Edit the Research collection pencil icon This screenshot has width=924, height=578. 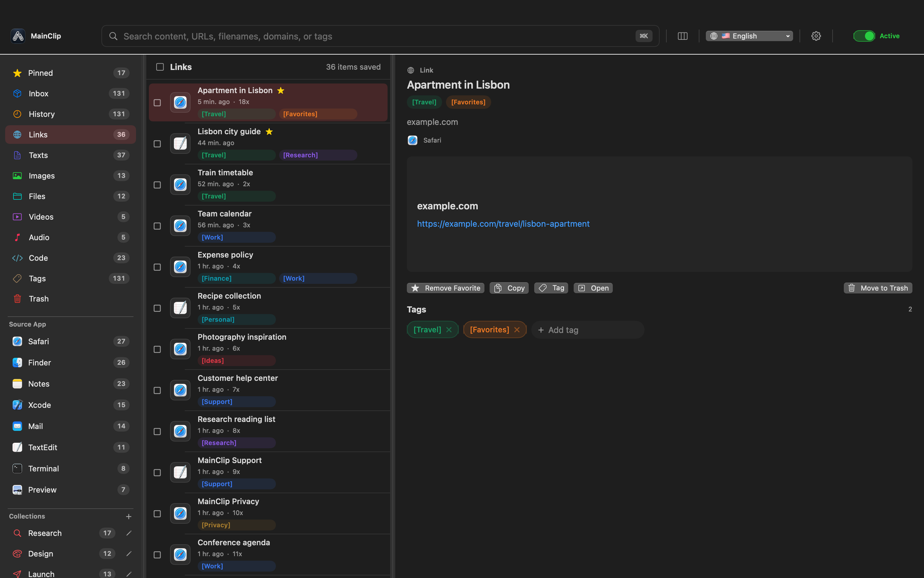129,533
